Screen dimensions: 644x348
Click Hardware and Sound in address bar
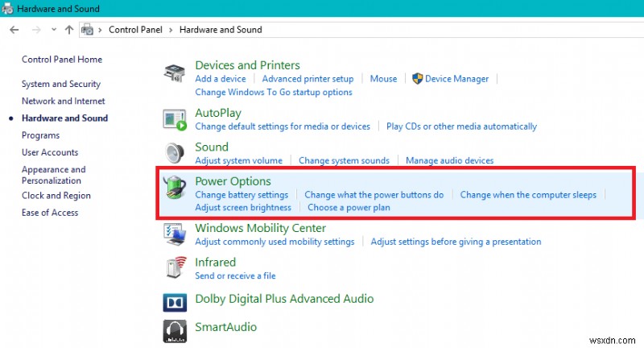[221, 30]
